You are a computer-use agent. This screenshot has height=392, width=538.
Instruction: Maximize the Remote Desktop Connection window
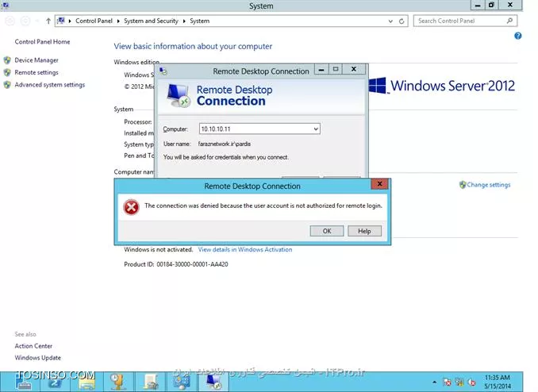coord(336,69)
